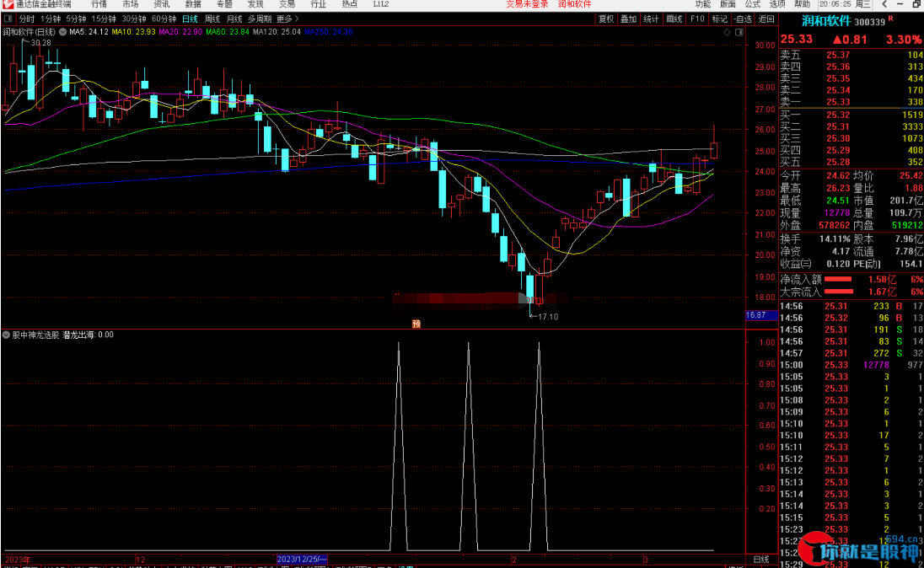The width and height of the screenshot is (924, 568).
Task: Go back with the left arrow icon
Action: point(885,4)
